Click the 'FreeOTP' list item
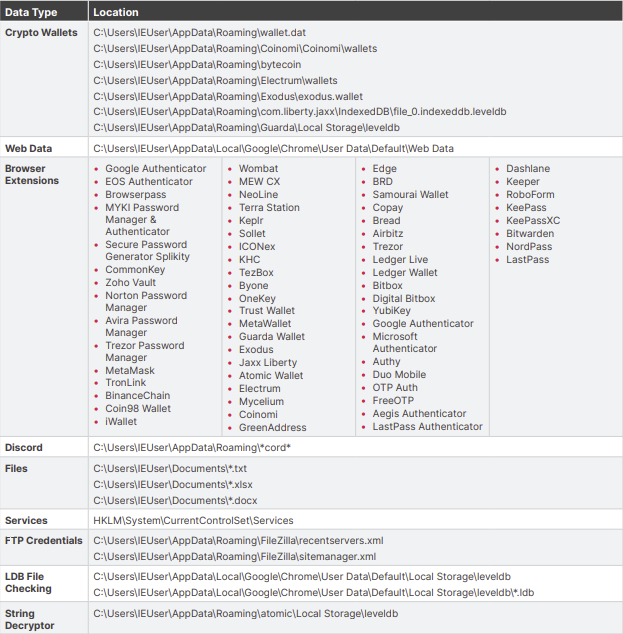Image resolution: width=623 pixels, height=634 pixels. 393,400
